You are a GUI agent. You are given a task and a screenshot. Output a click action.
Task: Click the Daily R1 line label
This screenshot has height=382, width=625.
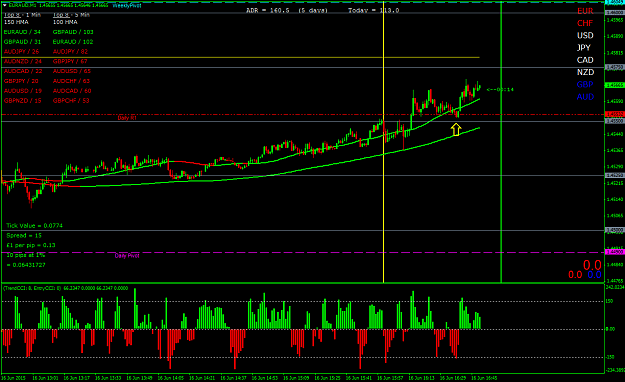click(127, 118)
